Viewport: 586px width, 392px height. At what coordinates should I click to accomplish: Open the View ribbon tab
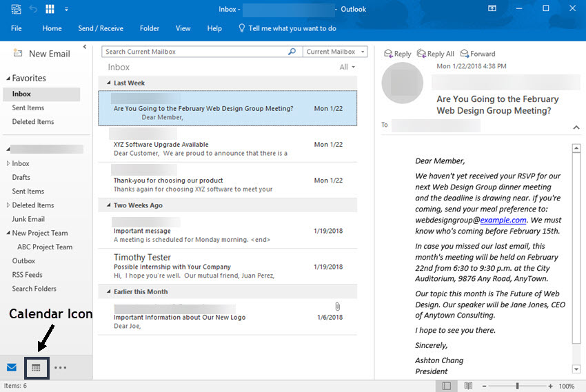[183, 28]
